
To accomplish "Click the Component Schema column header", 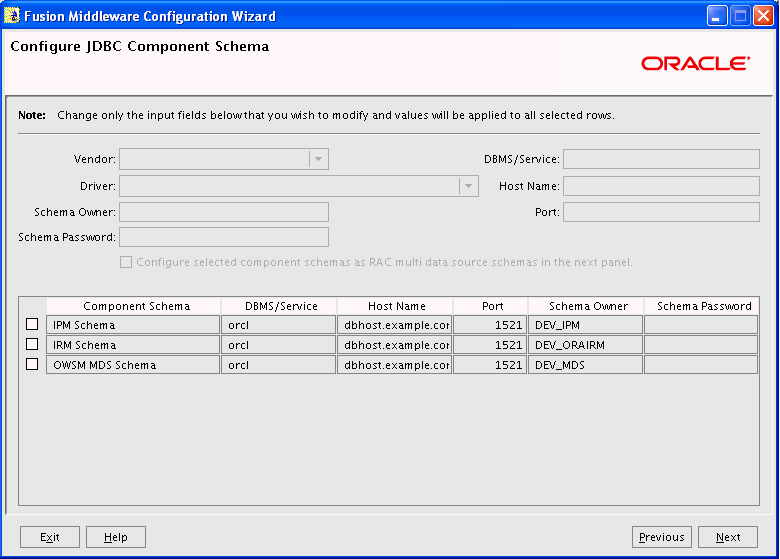I will coord(134,306).
